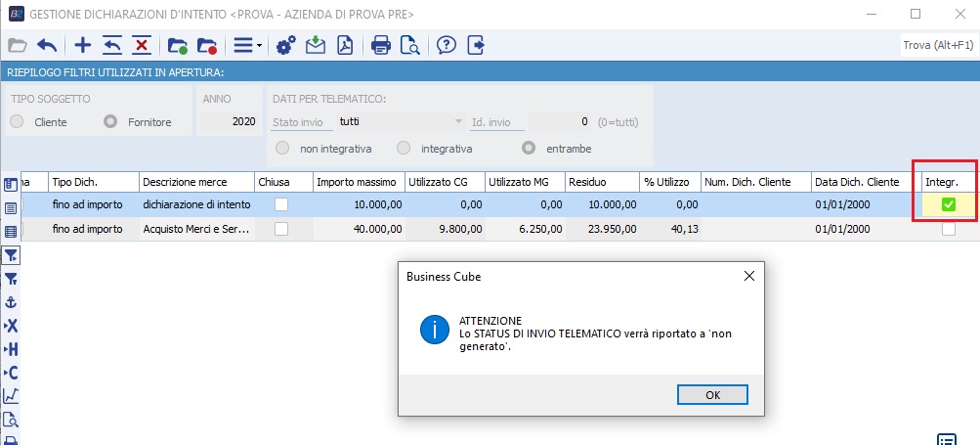The height and width of the screenshot is (445, 980).
Task: Click the exit door icon
Action: pyautogui.click(x=476, y=46)
